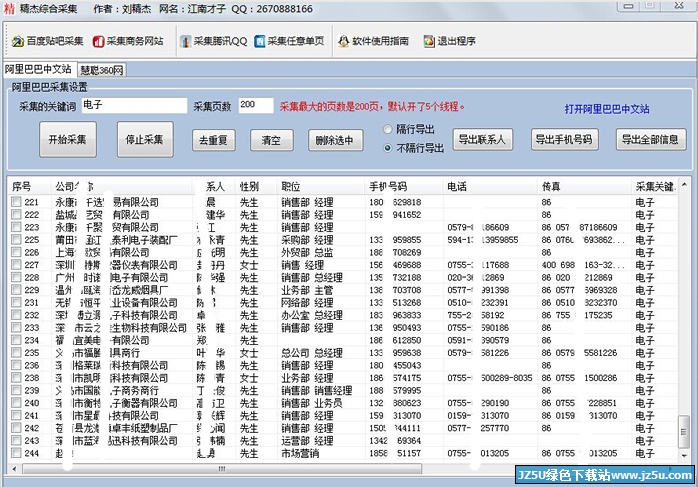Click the horizontal scrollbar thumb

(222, 469)
